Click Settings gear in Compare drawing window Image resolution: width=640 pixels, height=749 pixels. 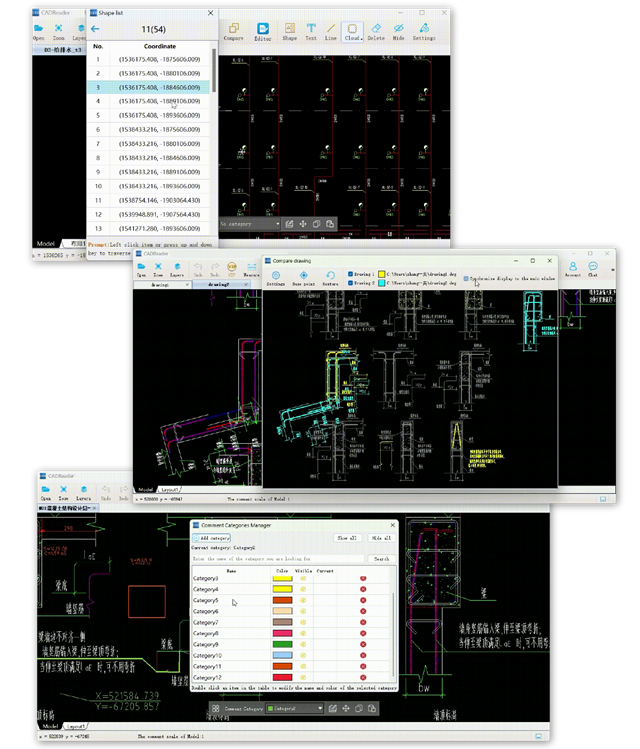276,278
